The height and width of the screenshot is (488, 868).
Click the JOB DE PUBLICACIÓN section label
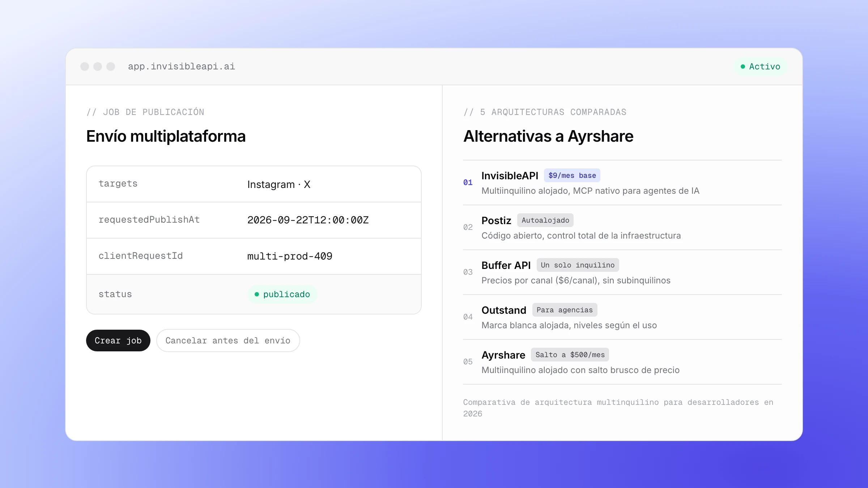(x=145, y=112)
